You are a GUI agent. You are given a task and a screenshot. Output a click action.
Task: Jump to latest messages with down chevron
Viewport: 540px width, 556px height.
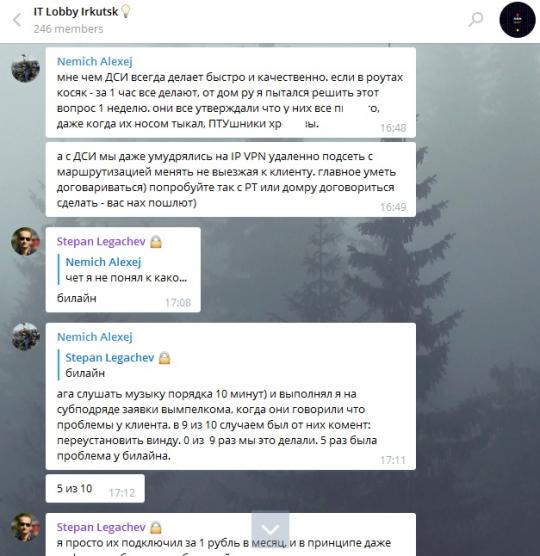tap(271, 529)
